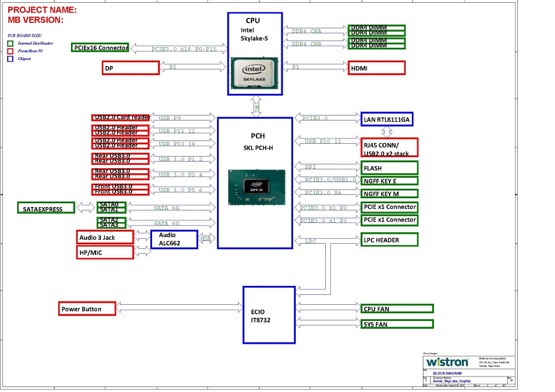Click the 'USB P13 14' bus label
Viewport: 555px width, 392px height.
coord(176,143)
